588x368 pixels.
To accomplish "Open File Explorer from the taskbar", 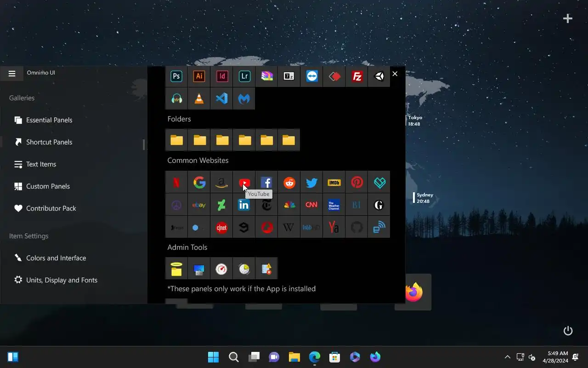I will [294, 357].
